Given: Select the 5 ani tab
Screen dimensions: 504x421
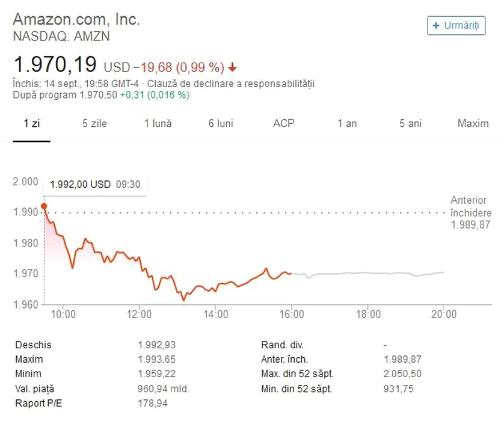Looking at the screenshot, I should 410,123.
